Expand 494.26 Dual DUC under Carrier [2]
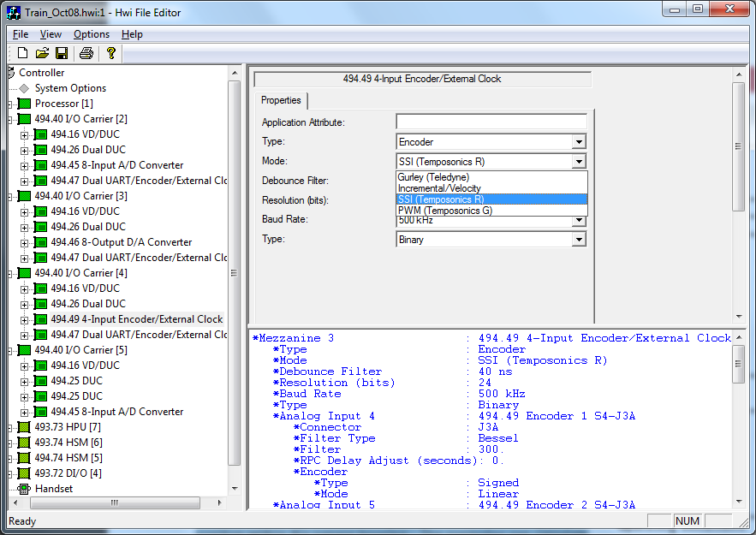 coord(24,151)
